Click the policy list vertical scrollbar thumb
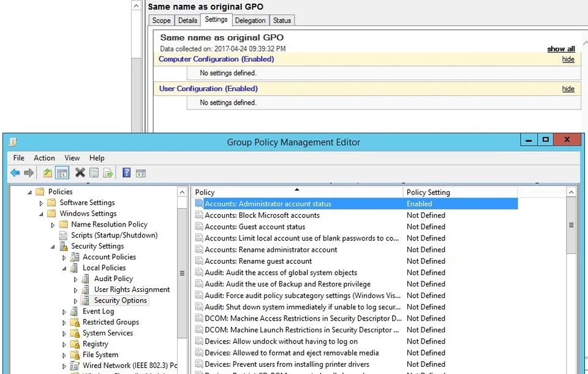 click(x=571, y=226)
